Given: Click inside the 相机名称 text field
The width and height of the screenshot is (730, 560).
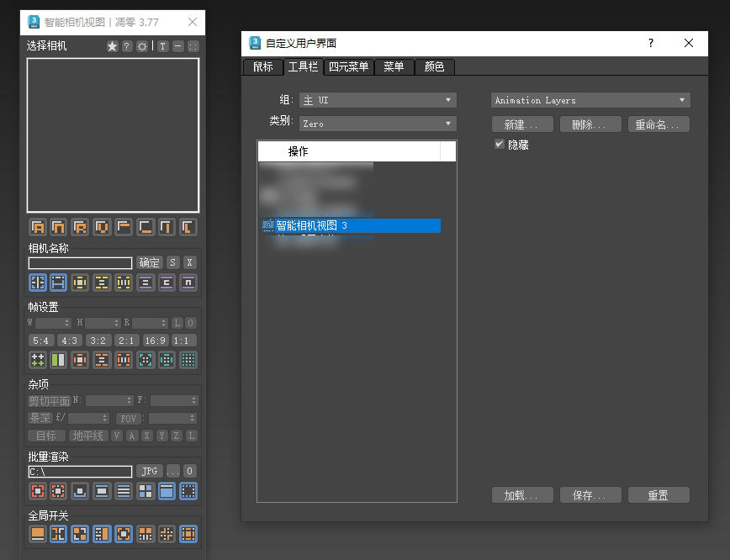Looking at the screenshot, I should [80, 263].
